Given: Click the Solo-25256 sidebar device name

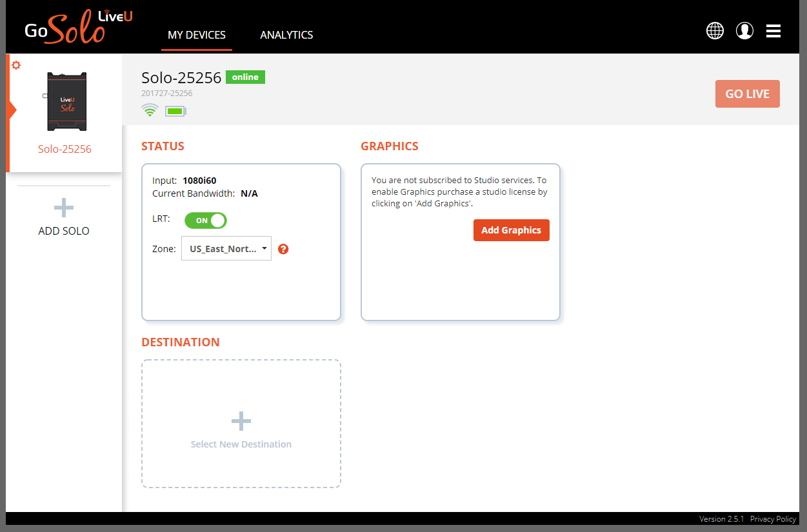Looking at the screenshot, I should (65, 149).
